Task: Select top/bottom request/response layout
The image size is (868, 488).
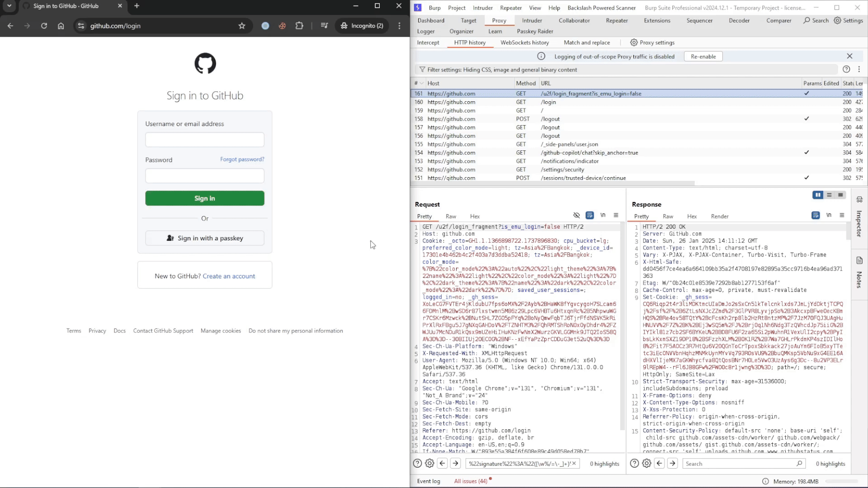Action: coord(829,195)
